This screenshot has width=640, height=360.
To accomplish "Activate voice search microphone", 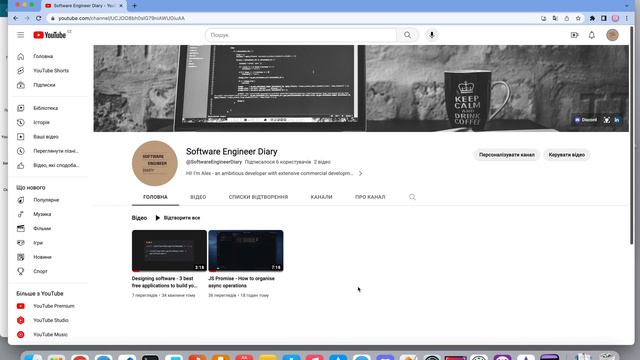I will coord(431,35).
